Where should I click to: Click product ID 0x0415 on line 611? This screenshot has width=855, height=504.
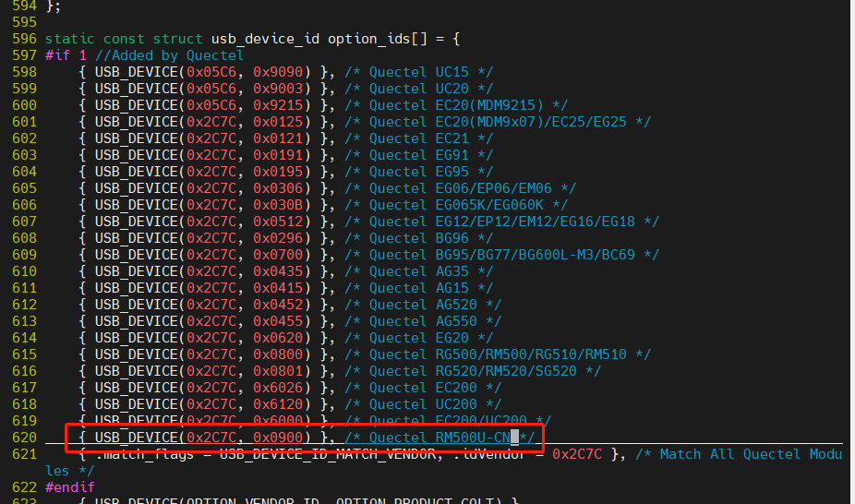point(278,288)
